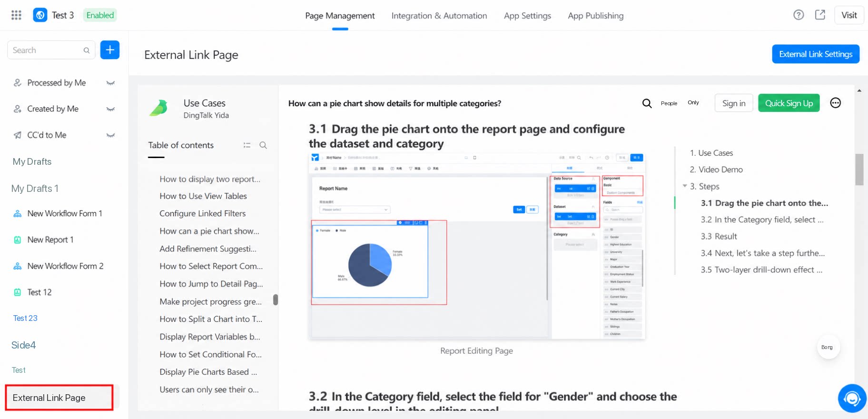The height and width of the screenshot is (419, 868).
Task: Open New Report 1 in the sidebar
Action: tap(50, 239)
